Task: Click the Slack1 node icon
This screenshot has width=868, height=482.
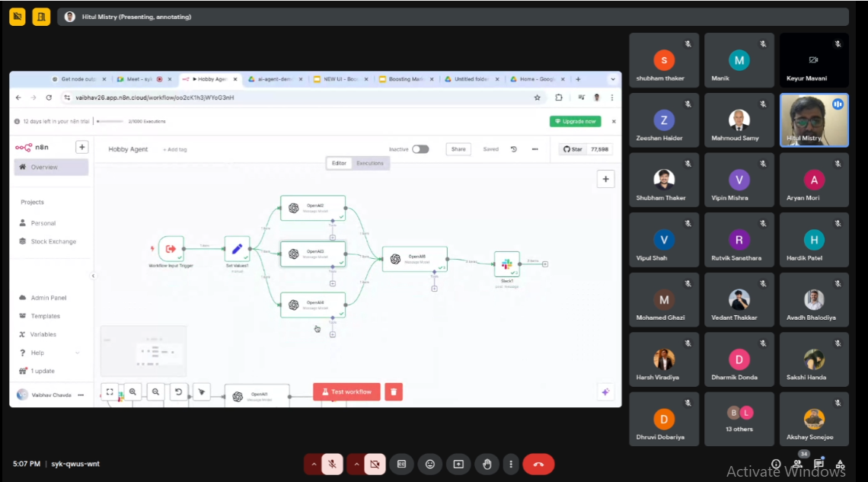Action: point(506,263)
